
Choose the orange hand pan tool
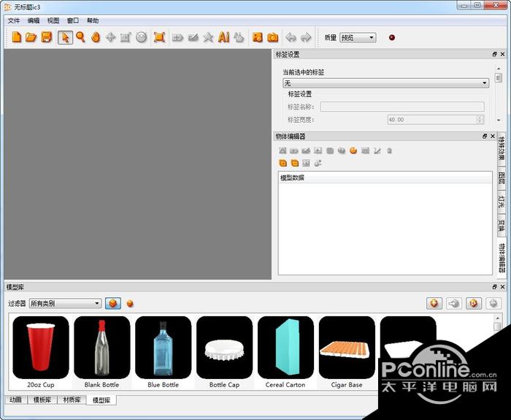tap(96, 37)
